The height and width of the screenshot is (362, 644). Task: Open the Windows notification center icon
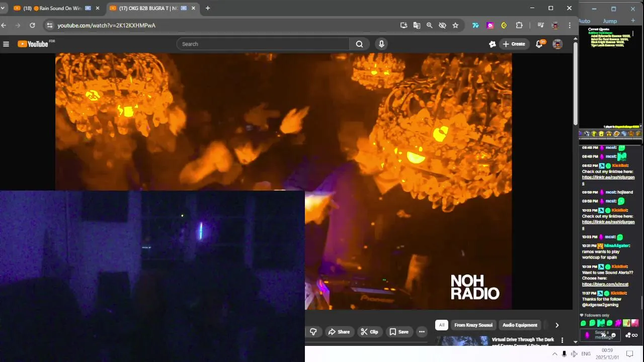(629, 354)
